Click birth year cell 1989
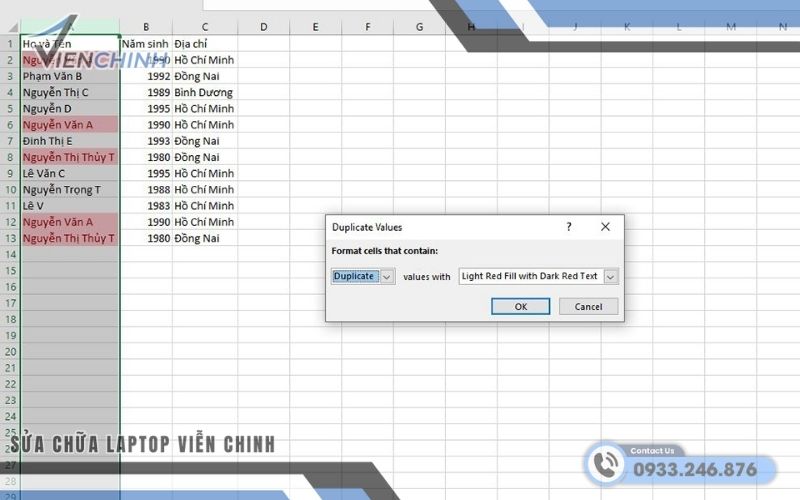 point(146,92)
